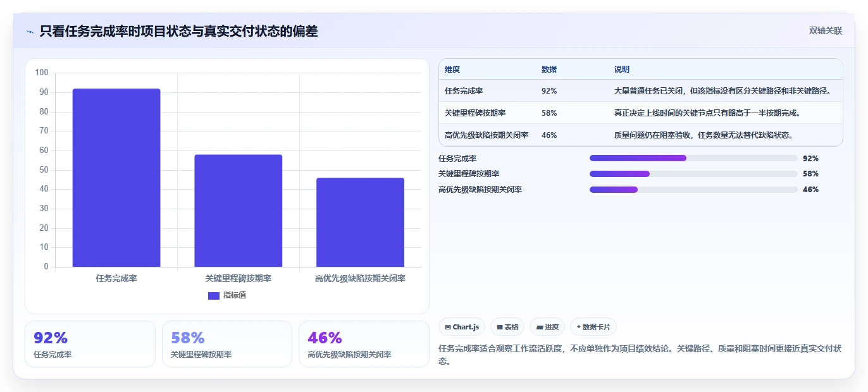The height and width of the screenshot is (392, 868).
Task: Click the 高优先级缺陷按期关闭率 cell in the table
Action: [487, 135]
